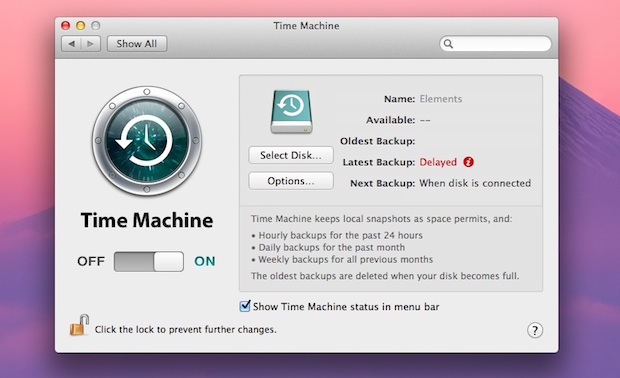620x378 pixels.
Task: Click the ON label beside the switch
Action: pyautogui.click(x=205, y=261)
